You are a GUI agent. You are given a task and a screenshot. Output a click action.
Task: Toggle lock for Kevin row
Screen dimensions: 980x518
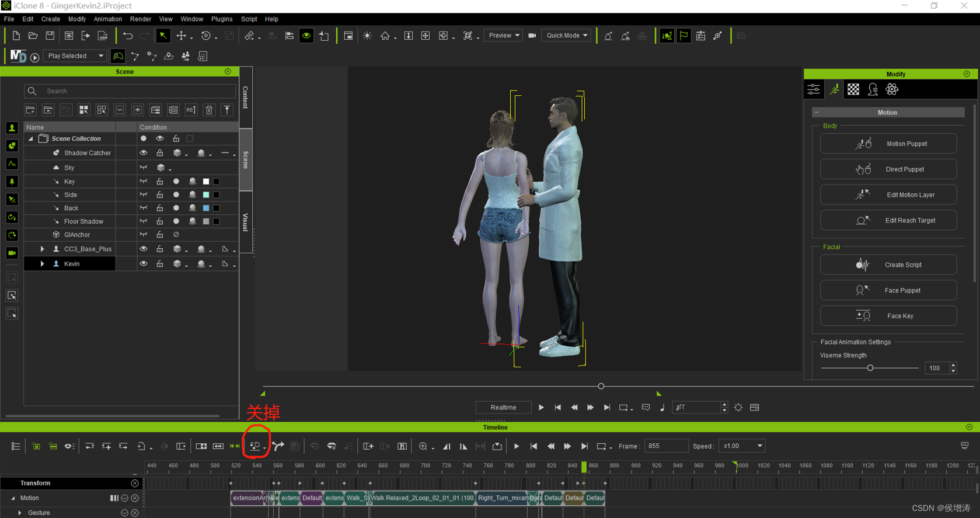pyautogui.click(x=159, y=264)
